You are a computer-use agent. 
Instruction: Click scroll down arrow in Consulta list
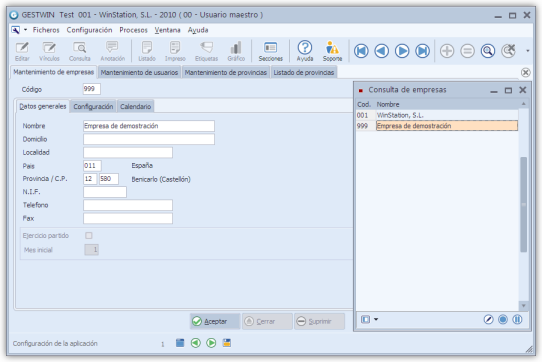(x=523, y=306)
